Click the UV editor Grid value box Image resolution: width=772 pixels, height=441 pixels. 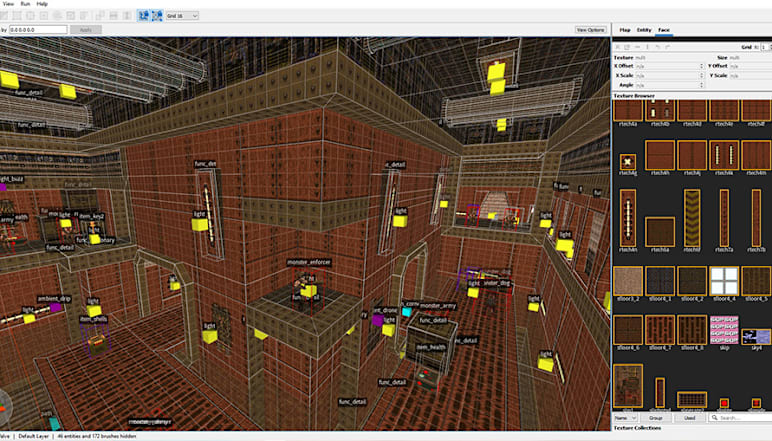(x=766, y=47)
